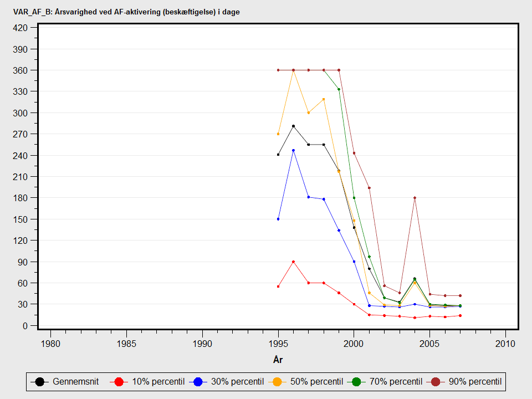Viewport: 532px width, 399px height.
Task: Click the 2000 label on the x-axis
Action: click(354, 343)
